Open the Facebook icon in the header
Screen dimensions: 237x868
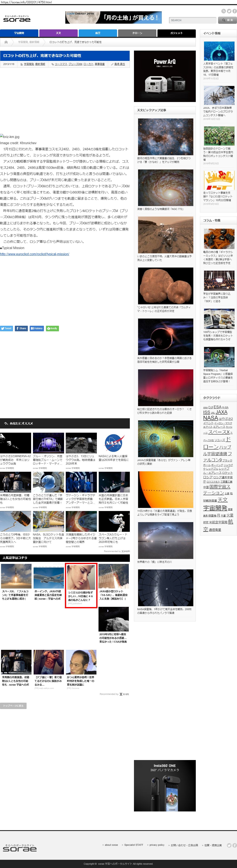pyautogui.click(x=234, y=11)
